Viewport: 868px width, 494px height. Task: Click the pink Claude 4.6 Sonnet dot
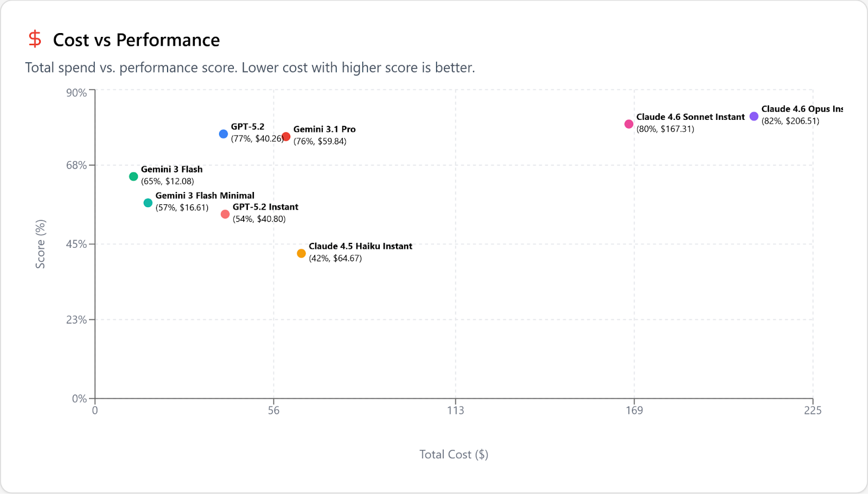point(629,124)
